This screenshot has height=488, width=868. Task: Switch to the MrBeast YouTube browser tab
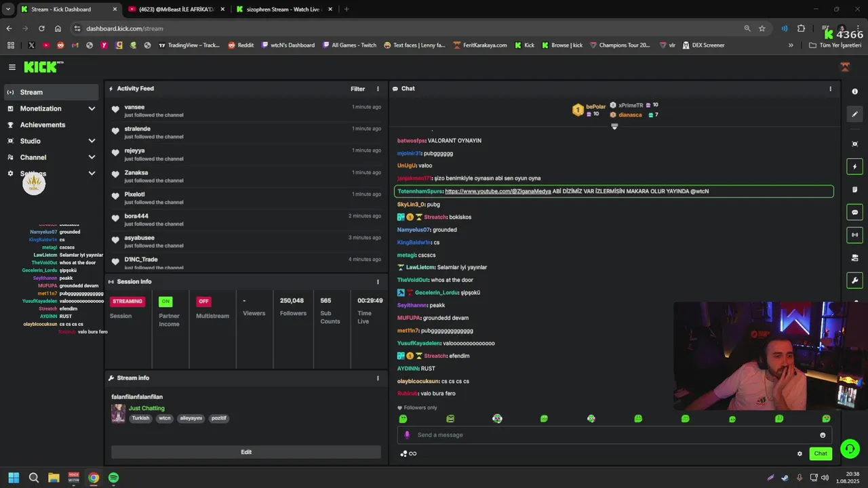[176, 9]
